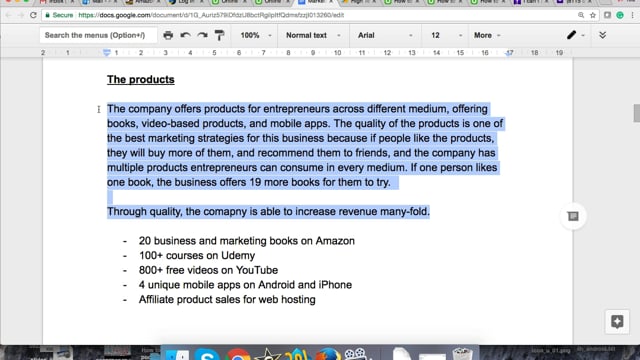
Task: Switch to the Log in browser tab
Action: coord(186,2)
